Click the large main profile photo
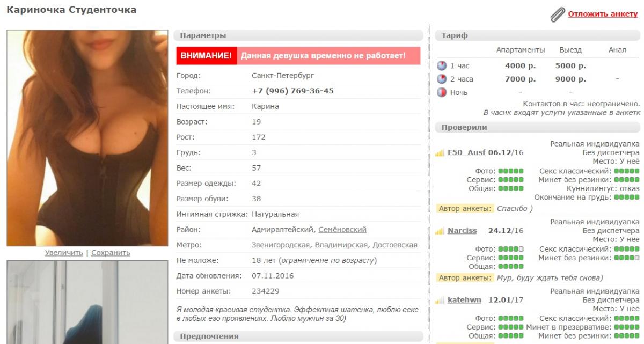 pyautogui.click(x=87, y=138)
